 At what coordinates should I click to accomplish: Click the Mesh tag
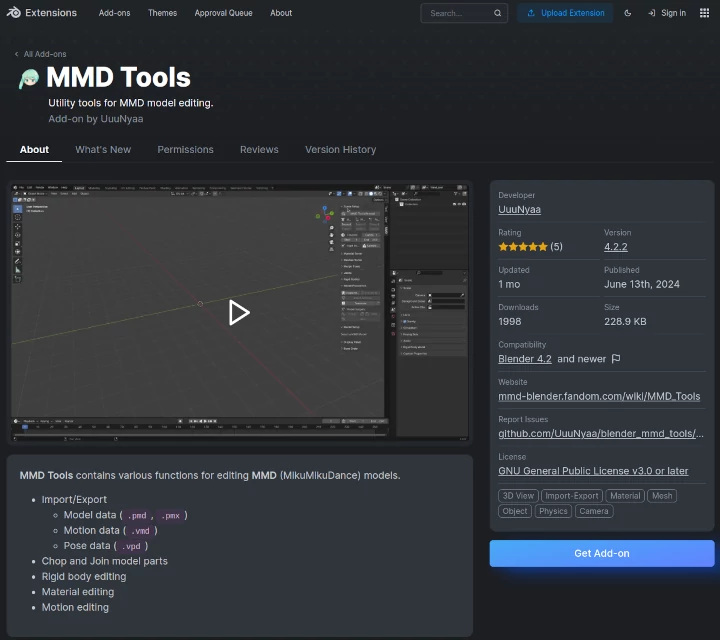pyautogui.click(x=662, y=496)
